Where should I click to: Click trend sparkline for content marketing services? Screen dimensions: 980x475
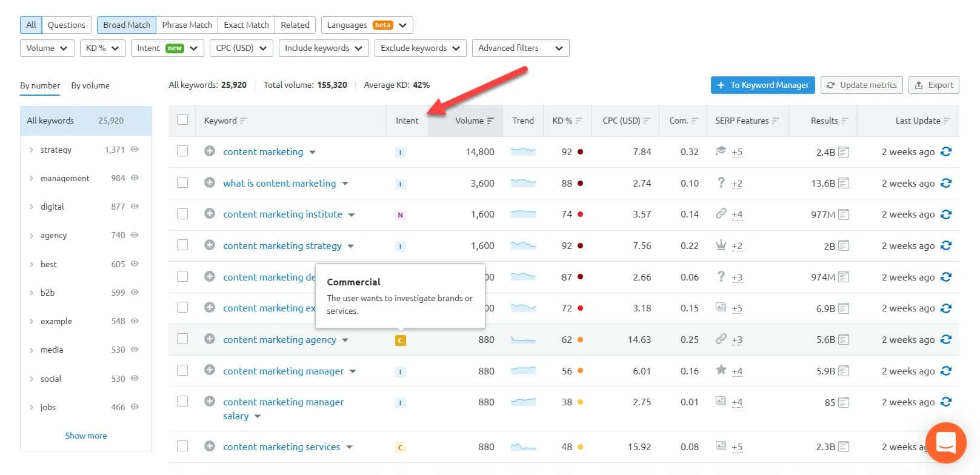click(523, 447)
